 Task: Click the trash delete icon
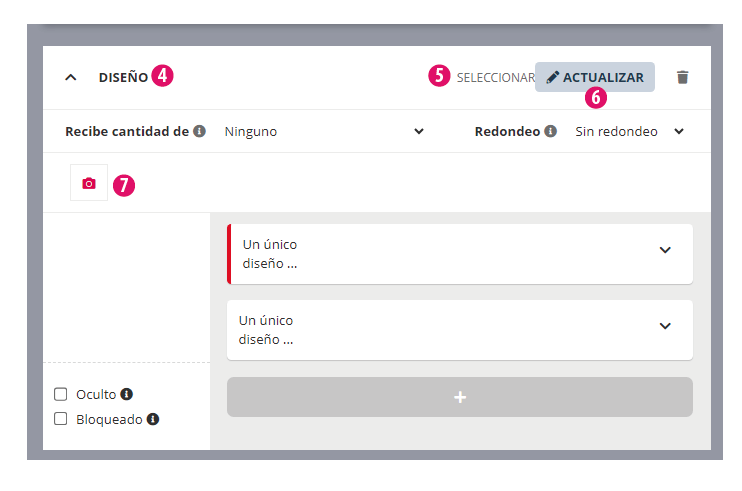tap(683, 77)
